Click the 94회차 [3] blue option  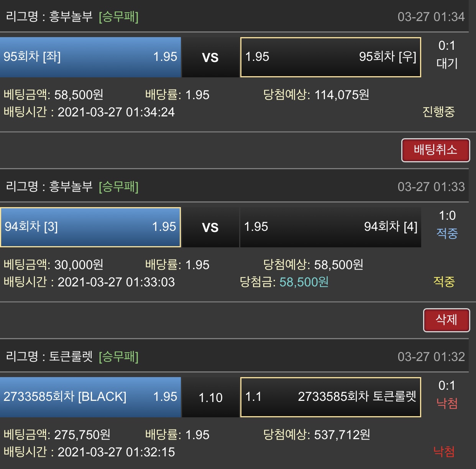[90, 227]
